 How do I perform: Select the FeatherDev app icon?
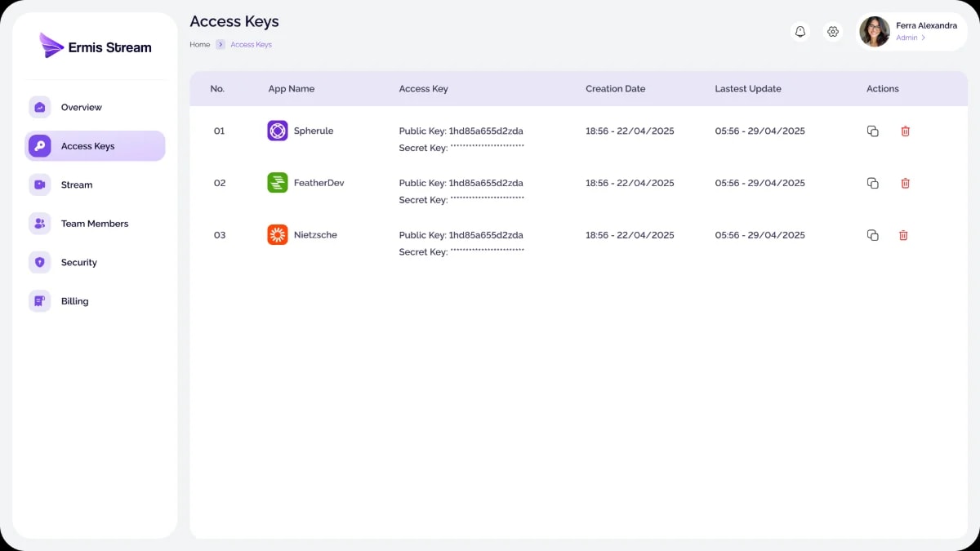[278, 183]
